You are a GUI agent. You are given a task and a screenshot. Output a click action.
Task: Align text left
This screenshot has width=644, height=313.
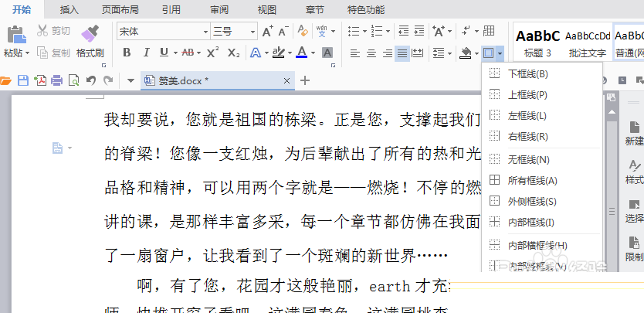(x=355, y=53)
